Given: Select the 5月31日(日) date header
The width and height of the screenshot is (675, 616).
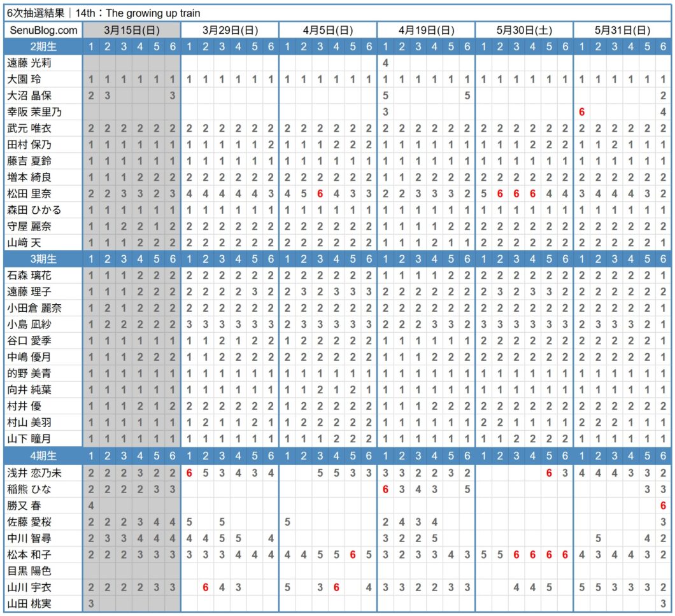Looking at the screenshot, I should pyautogui.click(x=622, y=30).
